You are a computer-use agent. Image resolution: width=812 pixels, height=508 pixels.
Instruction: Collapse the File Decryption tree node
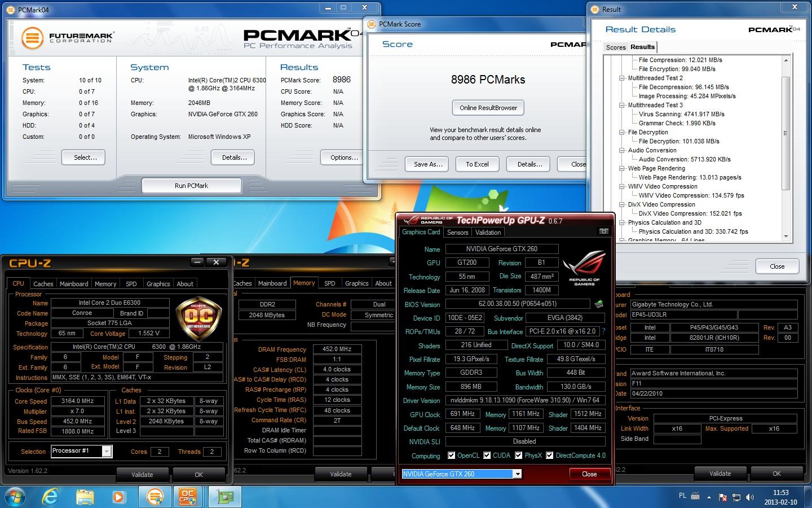[621, 132]
